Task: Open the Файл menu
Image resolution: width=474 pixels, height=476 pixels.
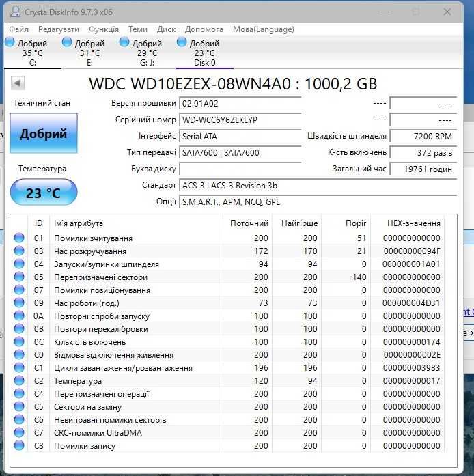Action: pyautogui.click(x=19, y=29)
